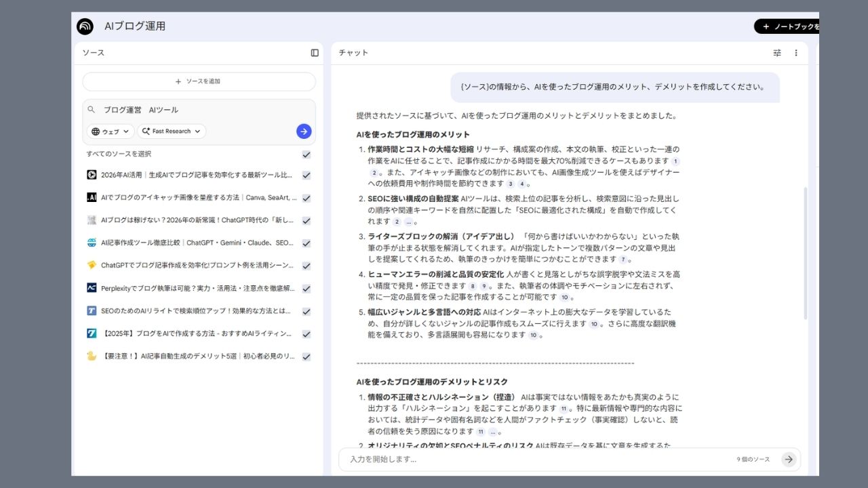Click the YouTube icon on the first source
Screen dimensions: 868x488
92,175
